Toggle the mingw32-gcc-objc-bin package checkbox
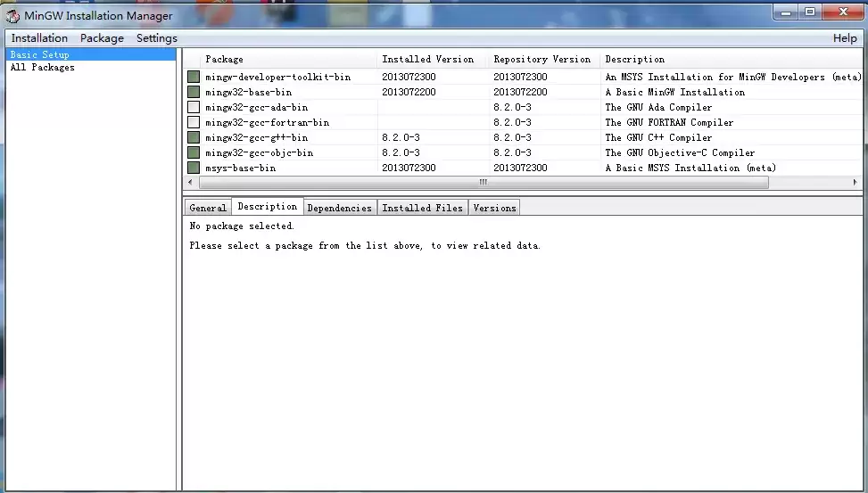The width and height of the screenshot is (868, 493). [194, 152]
